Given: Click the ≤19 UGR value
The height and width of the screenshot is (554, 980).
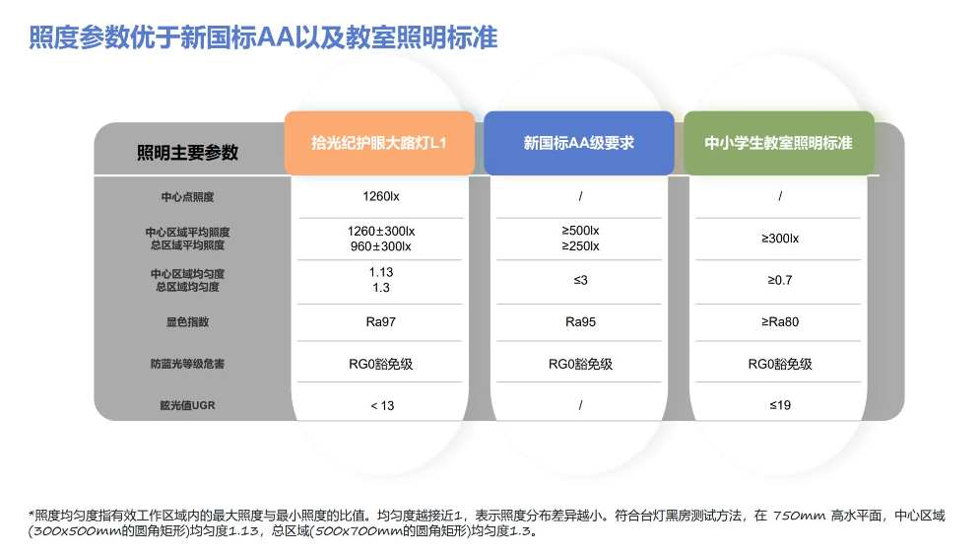Looking at the screenshot, I should pyautogui.click(x=780, y=405).
